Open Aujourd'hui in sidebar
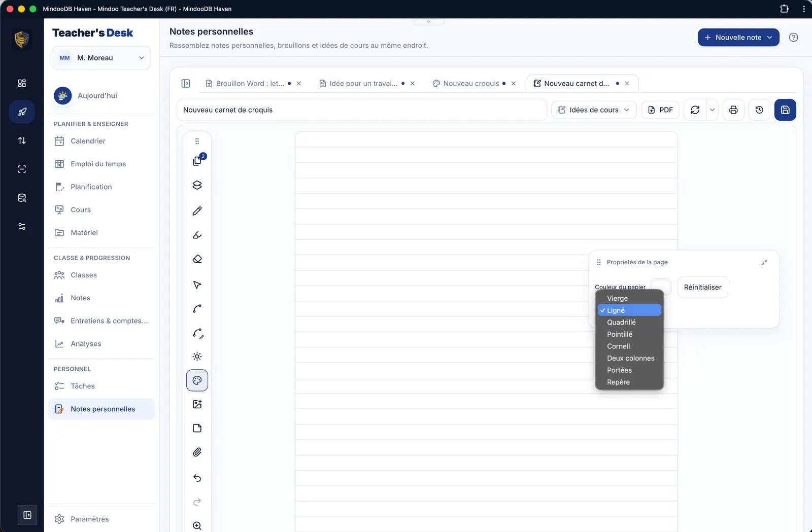 [101, 95]
